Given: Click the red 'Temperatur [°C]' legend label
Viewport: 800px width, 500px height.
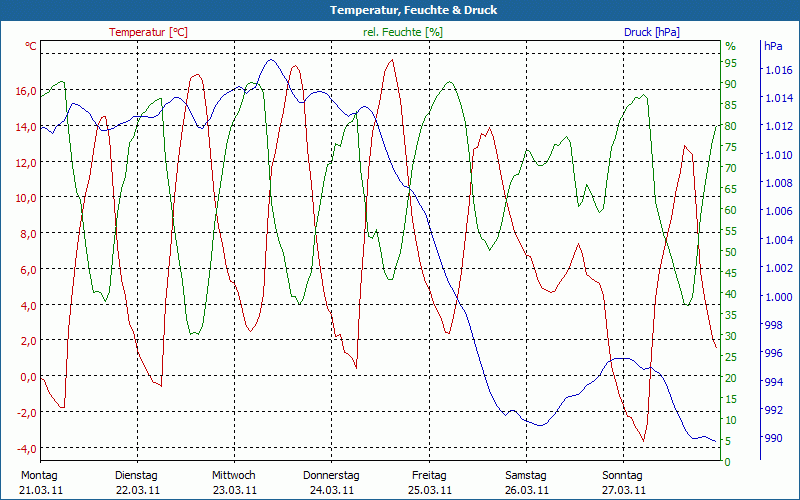Looking at the screenshot, I should pyautogui.click(x=148, y=32).
